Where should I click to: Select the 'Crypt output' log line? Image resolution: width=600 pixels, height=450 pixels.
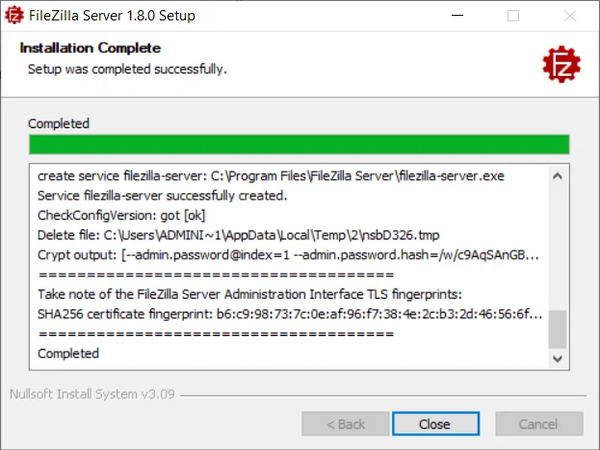(x=286, y=255)
